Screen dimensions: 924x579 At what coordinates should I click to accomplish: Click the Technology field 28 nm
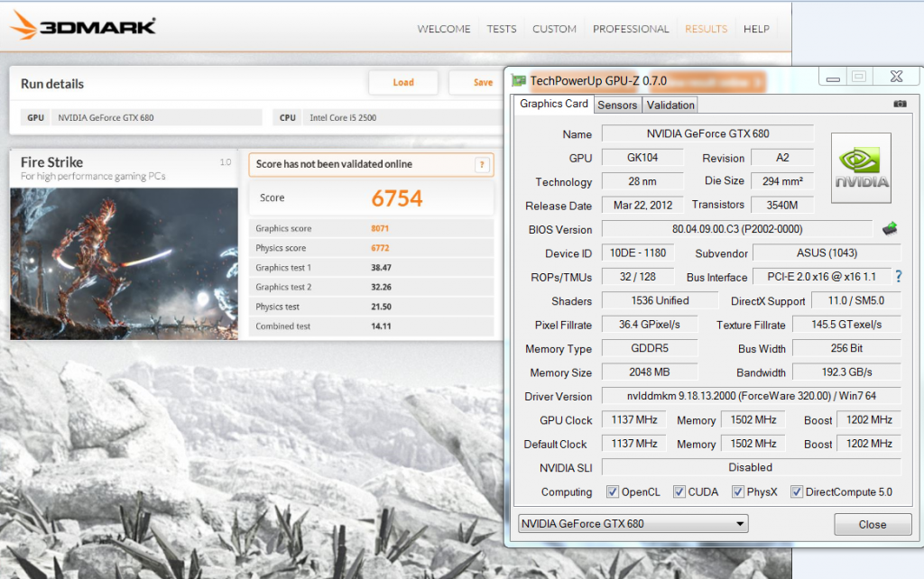click(642, 181)
